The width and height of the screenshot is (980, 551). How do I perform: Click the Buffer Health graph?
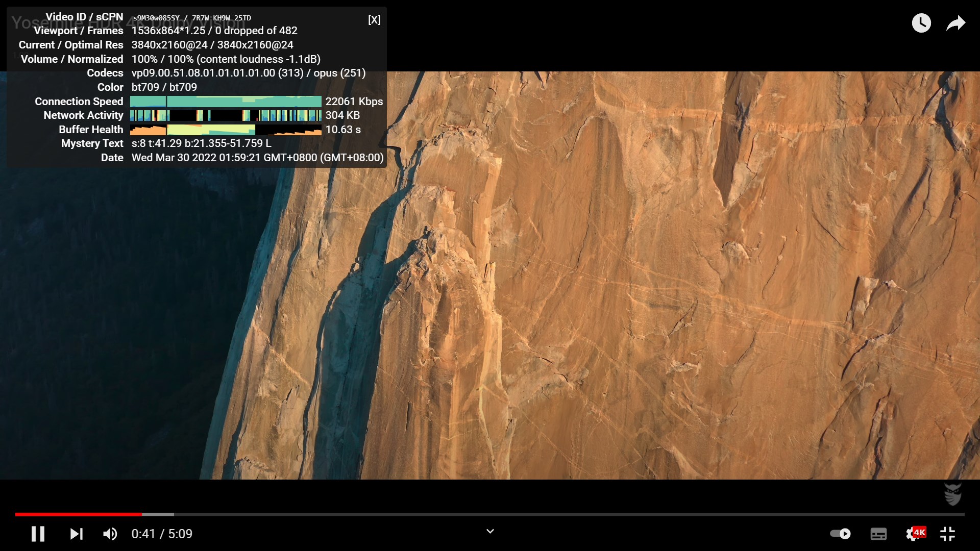tap(226, 130)
